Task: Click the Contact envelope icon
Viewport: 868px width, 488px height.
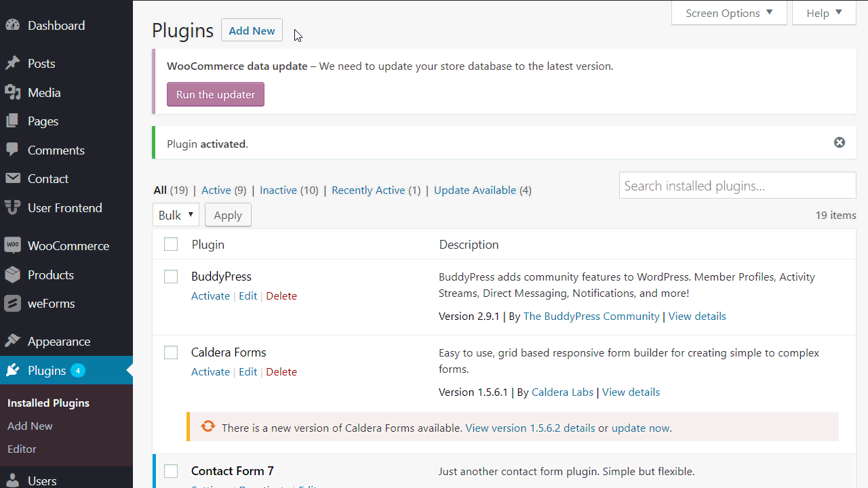Action: pyautogui.click(x=12, y=179)
